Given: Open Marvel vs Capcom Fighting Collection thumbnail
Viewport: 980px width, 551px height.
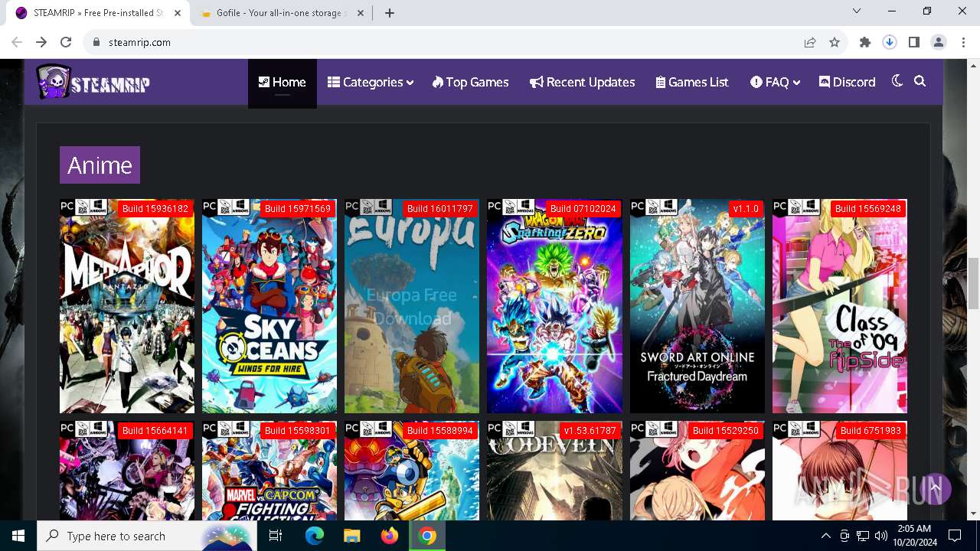Looking at the screenshot, I should pyautogui.click(x=269, y=471).
